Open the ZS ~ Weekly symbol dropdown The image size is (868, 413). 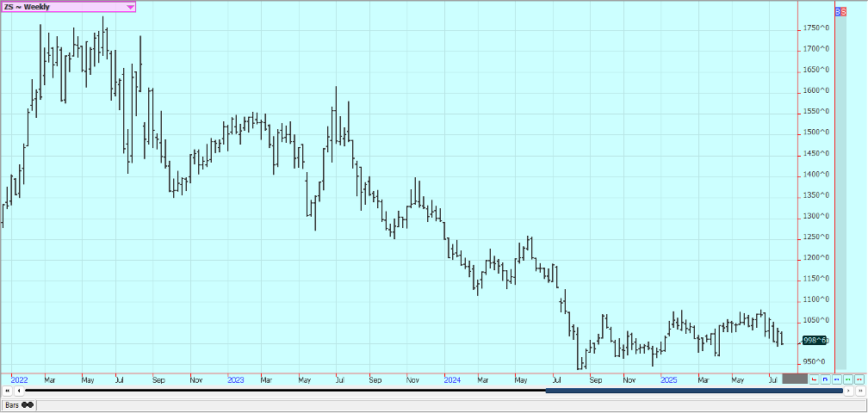coord(69,7)
